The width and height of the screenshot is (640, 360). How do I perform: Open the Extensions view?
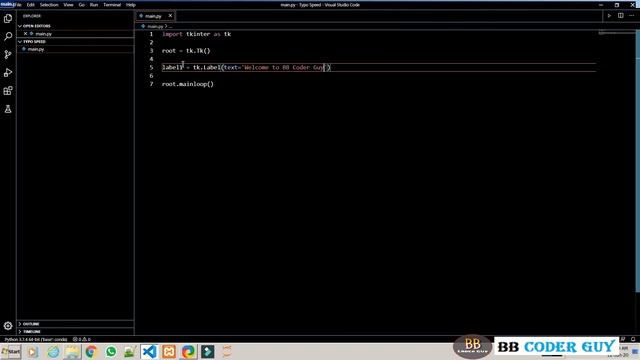pyautogui.click(x=8, y=91)
